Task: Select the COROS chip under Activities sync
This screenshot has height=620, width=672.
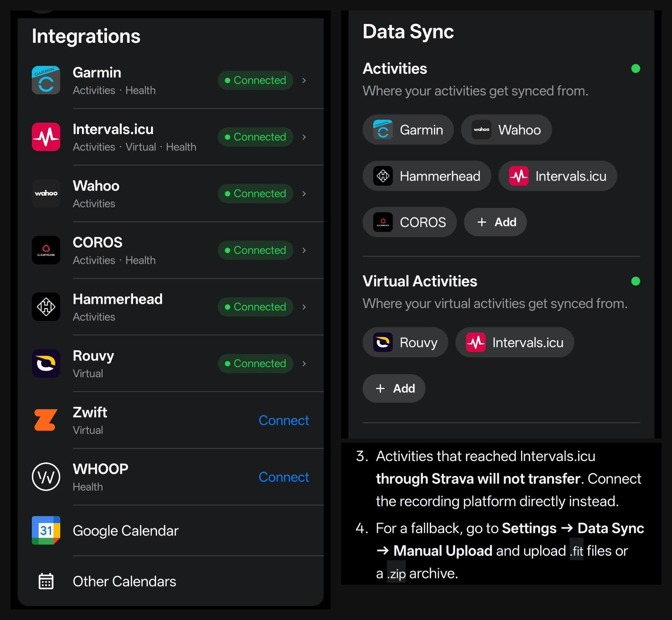Action: [x=409, y=222]
